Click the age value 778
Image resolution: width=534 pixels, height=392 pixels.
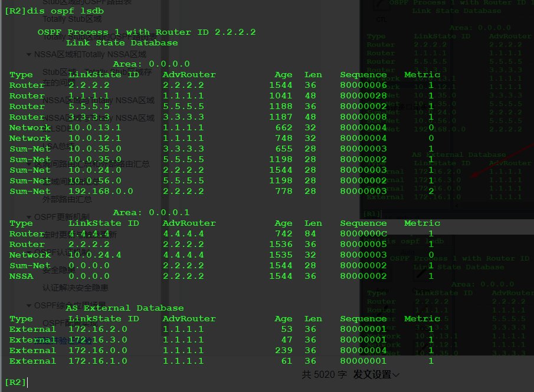tap(284, 191)
